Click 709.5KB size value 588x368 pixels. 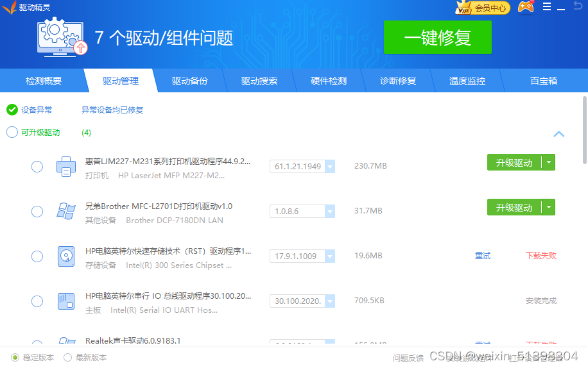369,301
